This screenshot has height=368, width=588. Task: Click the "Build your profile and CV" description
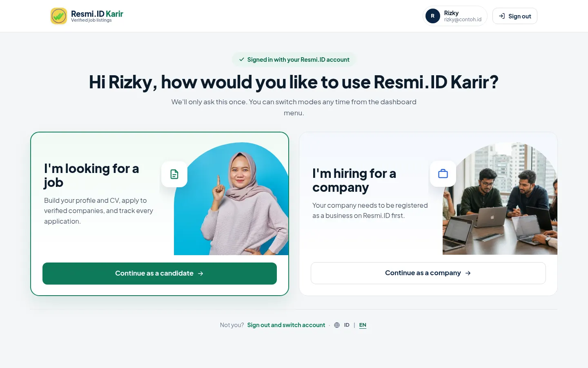[99, 211]
